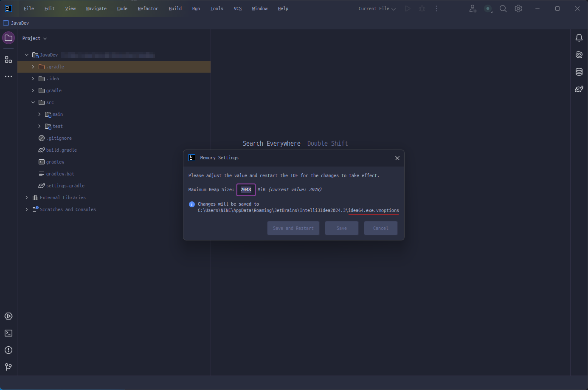Open the Terminal tool window icon
This screenshot has width=588, height=390.
tap(8, 333)
